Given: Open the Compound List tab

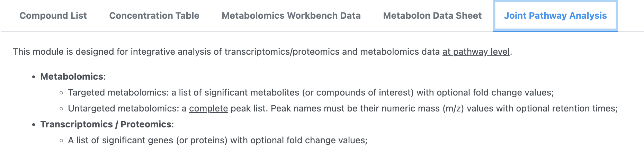Looking at the screenshot, I should [x=53, y=16].
